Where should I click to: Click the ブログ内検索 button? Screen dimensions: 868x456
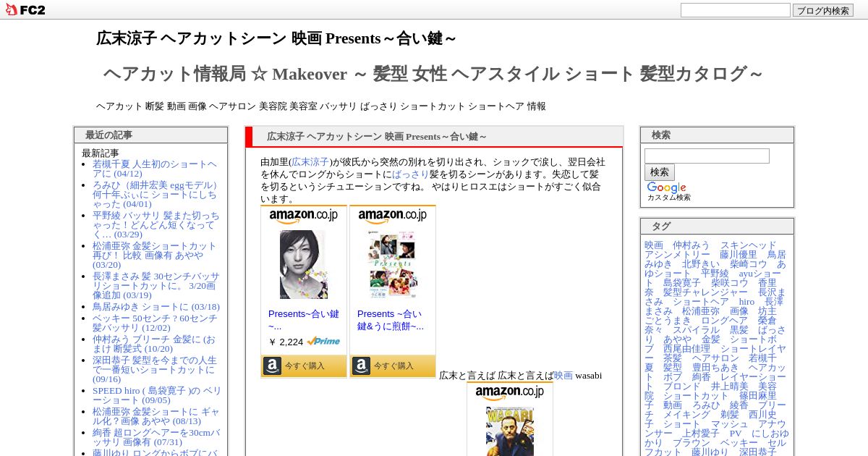823,10
